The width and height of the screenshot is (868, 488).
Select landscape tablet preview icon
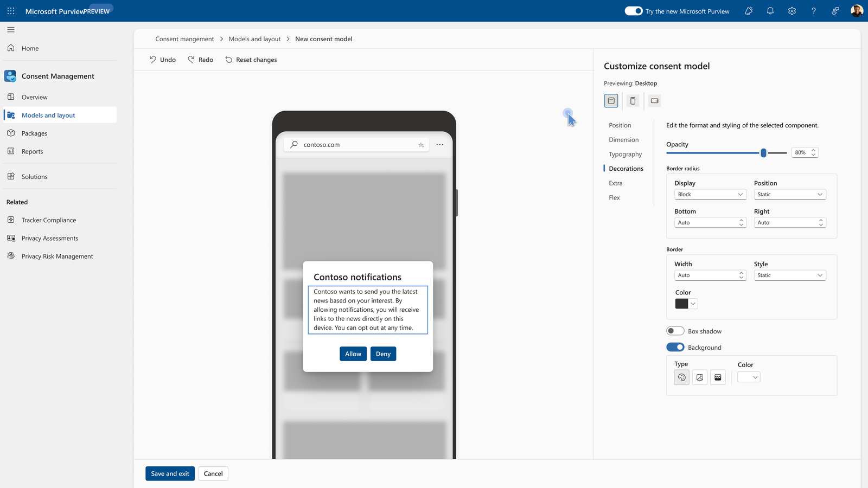point(655,101)
